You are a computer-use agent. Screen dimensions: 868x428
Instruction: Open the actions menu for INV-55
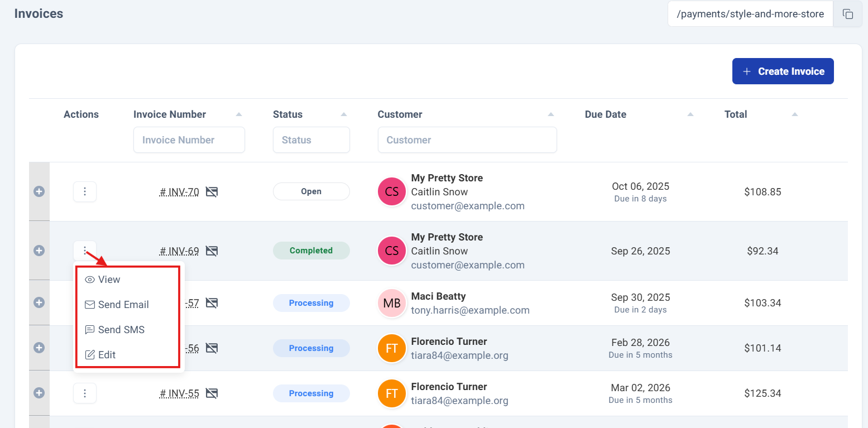[x=85, y=393]
